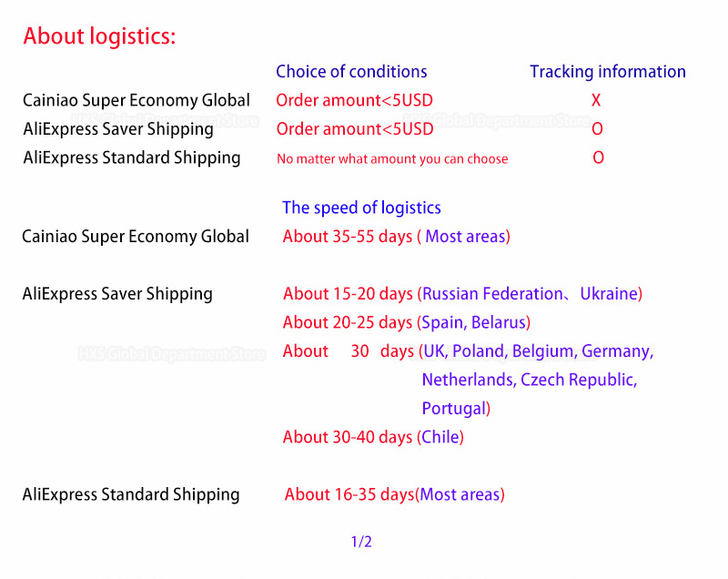Select the O mark for Saver Shipping tracking
This screenshot has width=728, height=579.
point(597,128)
